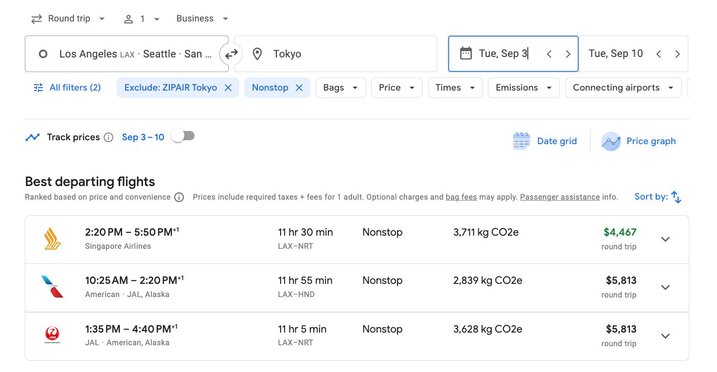Click the JAL airline logo
This screenshot has height=372, width=717.
click(x=52, y=335)
